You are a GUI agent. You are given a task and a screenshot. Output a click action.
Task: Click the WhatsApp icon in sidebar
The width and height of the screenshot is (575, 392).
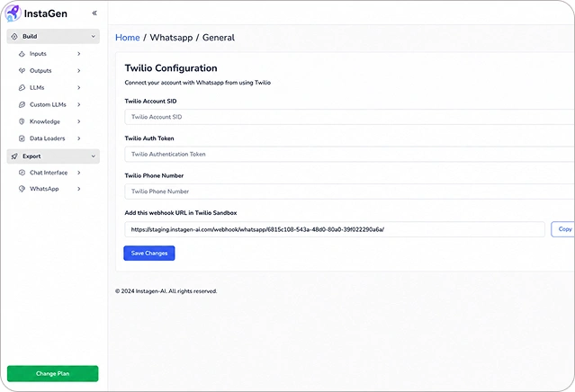[x=22, y=189]
